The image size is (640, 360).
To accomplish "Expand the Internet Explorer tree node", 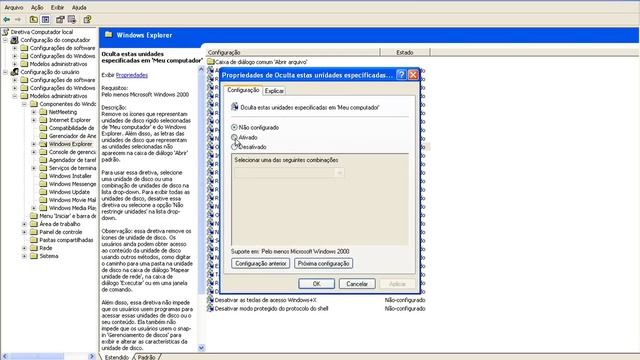I will click(34, 120).
